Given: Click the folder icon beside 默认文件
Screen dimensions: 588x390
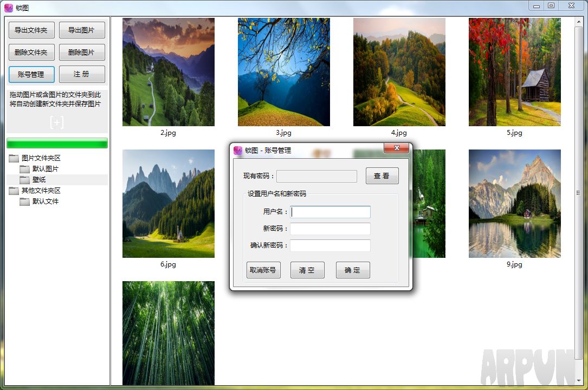Looking at the screenshot, I should [25, 201].
